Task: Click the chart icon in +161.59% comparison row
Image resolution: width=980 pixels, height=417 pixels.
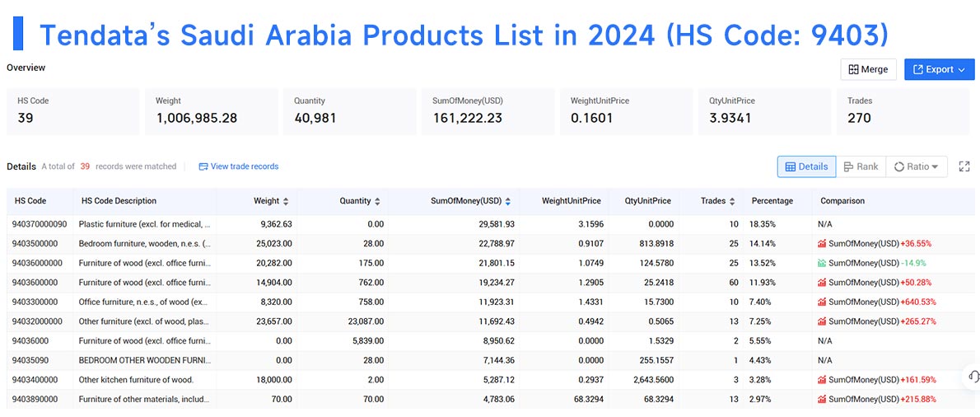Action: click(x=822, y=379)
